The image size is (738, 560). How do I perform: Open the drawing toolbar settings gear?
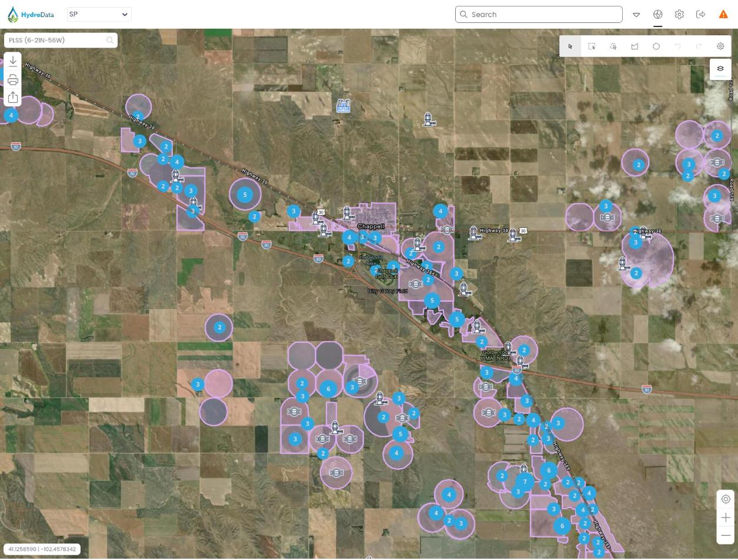point(720,46)
